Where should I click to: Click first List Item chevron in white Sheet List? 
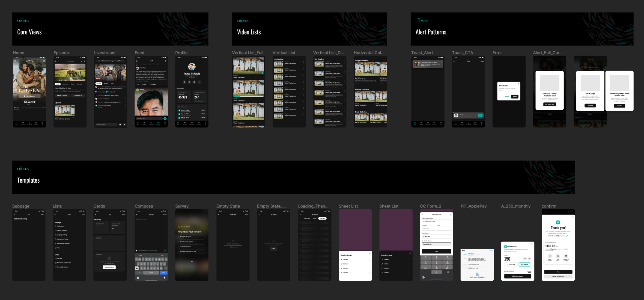[369, 260]
